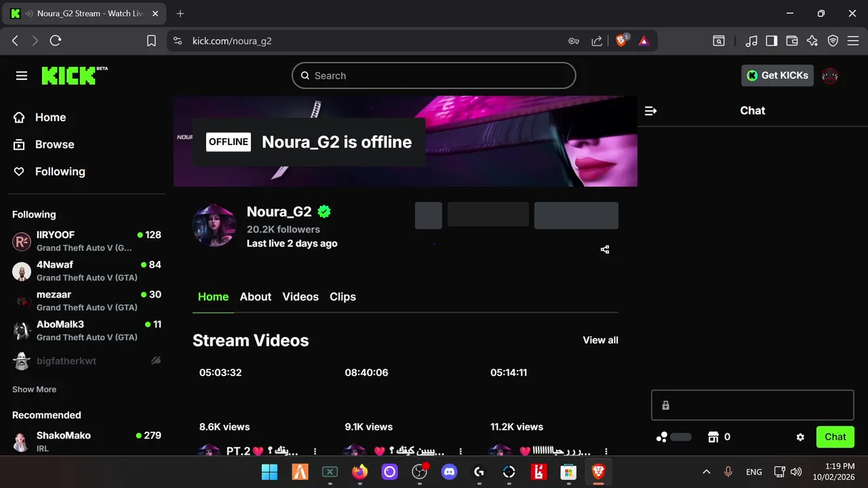Open the password key icon in address bar

574,41
